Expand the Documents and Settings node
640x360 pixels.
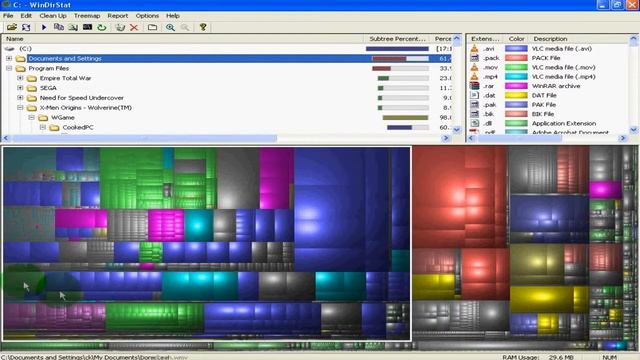coord(9,58)
